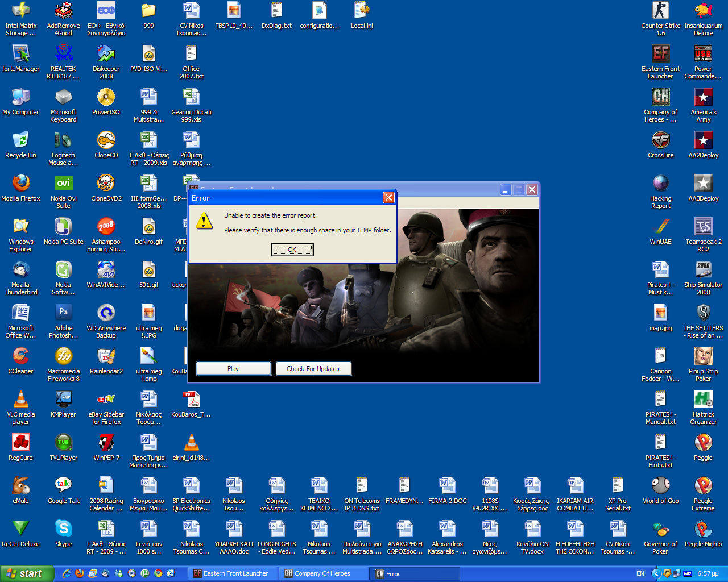
Task: Launch Windows Media Player from Quick Launch
Action: 132,573
